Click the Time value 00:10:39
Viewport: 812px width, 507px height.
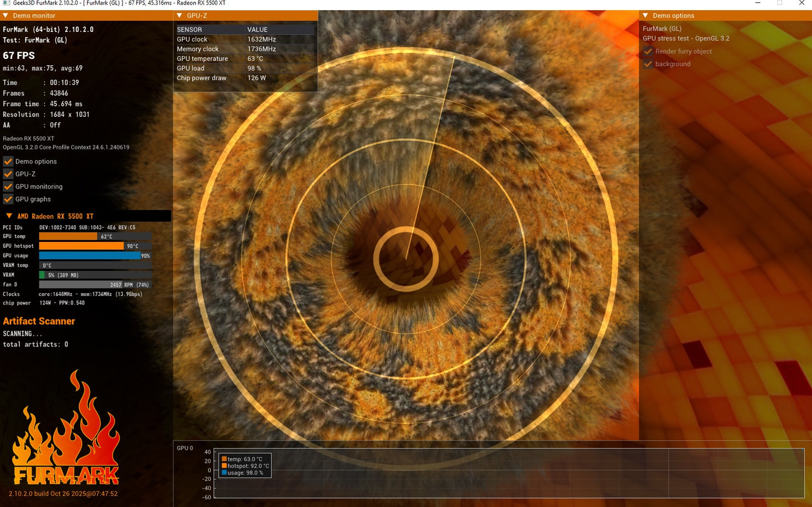click(65, 83)
